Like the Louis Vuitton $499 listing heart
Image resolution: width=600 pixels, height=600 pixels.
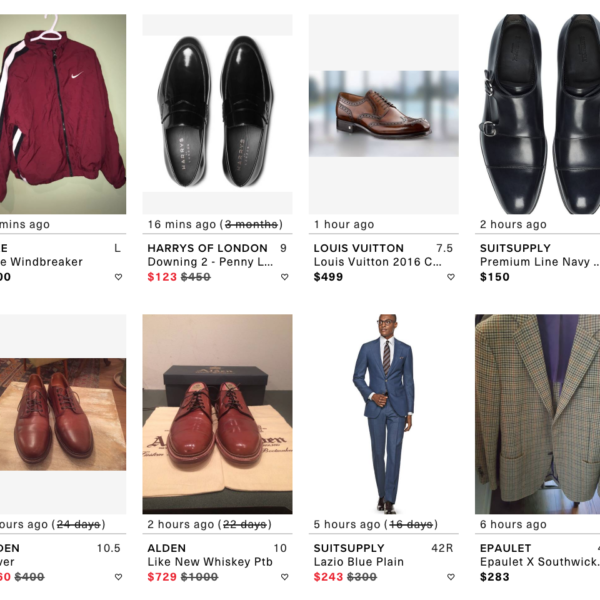(451, 277)
